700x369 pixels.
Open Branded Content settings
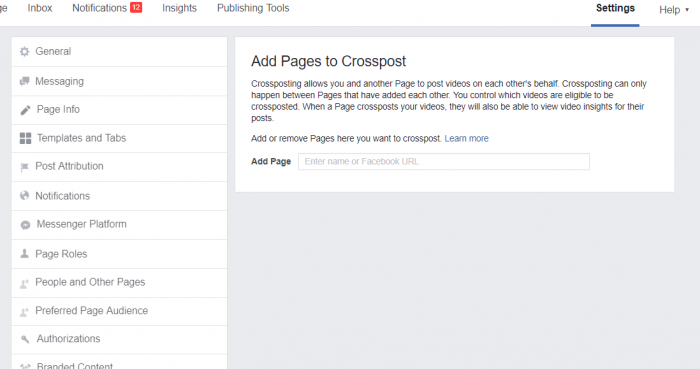(x=119, y=362)
